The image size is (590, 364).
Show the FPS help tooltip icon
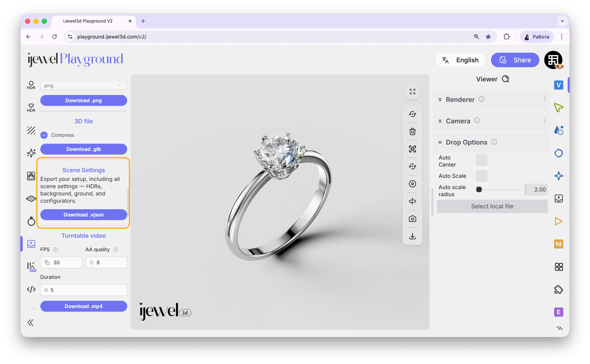click(55, 249)
